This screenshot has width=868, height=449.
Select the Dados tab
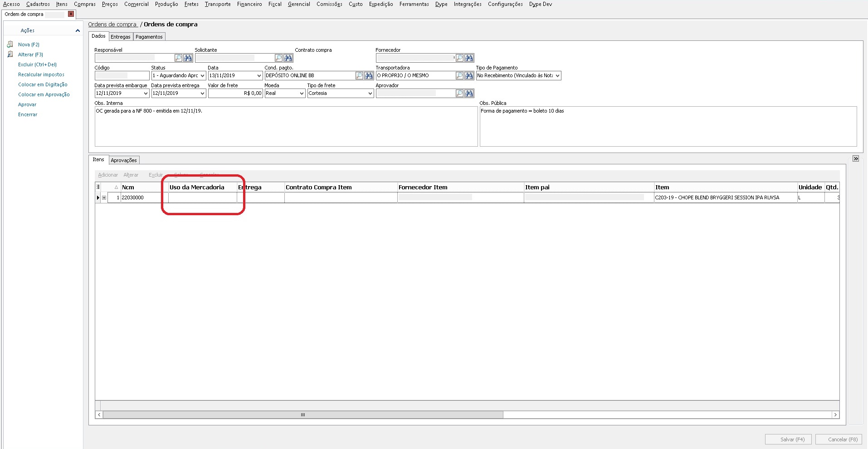pyautogui.click(x=98, y=36)
